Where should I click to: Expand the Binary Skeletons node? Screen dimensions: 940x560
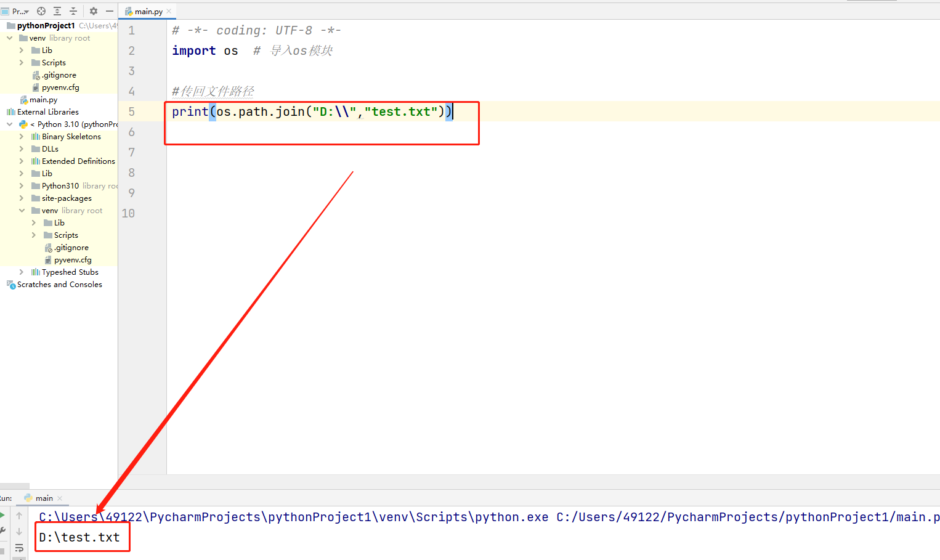pos(22,136)
